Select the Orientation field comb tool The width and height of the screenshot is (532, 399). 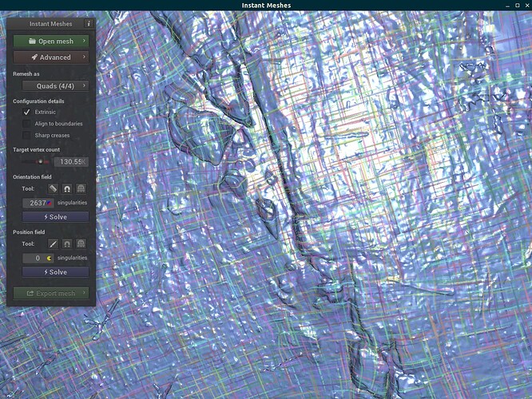click(53, 188)
